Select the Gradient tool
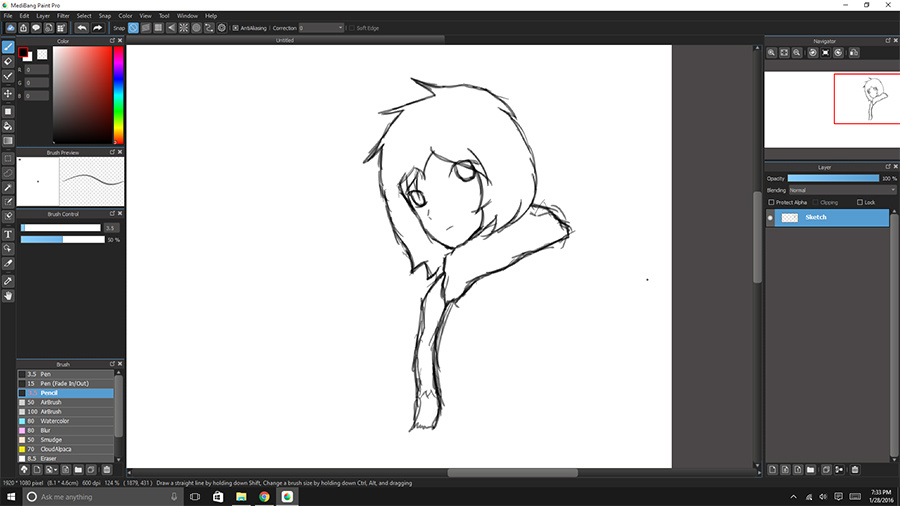This screenshot has height=506, width=900. pyautogui.click(x=8, y=141)
